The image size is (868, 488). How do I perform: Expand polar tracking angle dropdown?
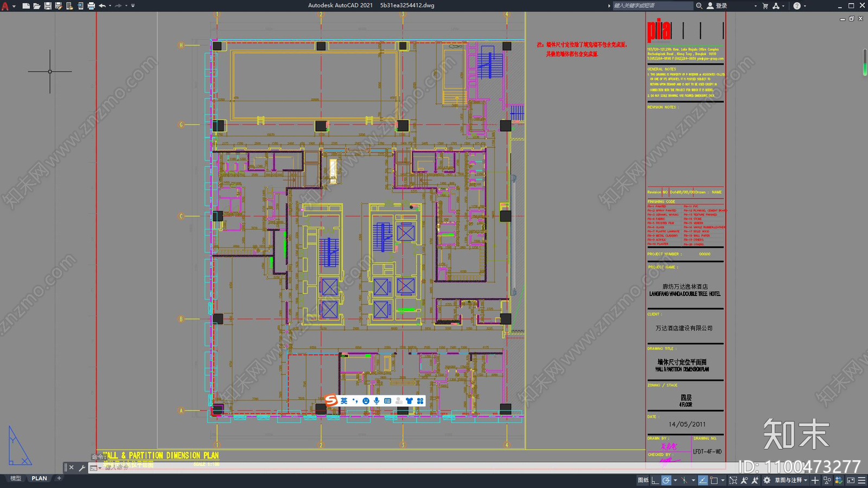point(675,480)
